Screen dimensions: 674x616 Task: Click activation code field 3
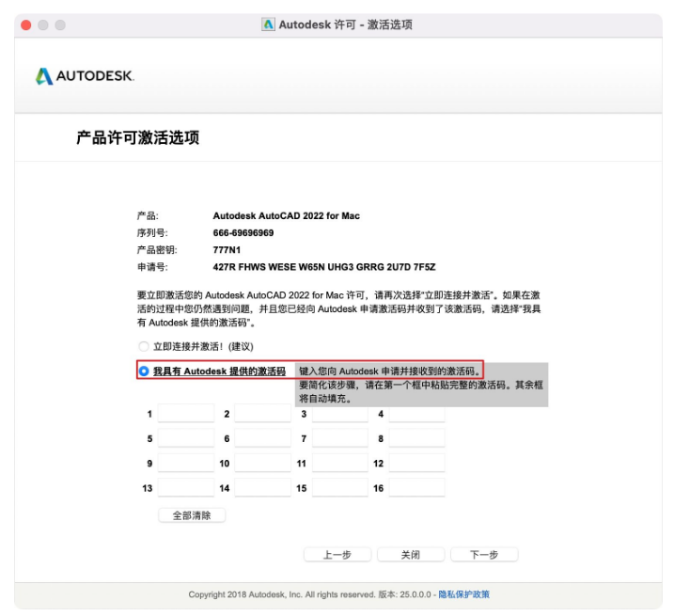[x=340, y=414]
